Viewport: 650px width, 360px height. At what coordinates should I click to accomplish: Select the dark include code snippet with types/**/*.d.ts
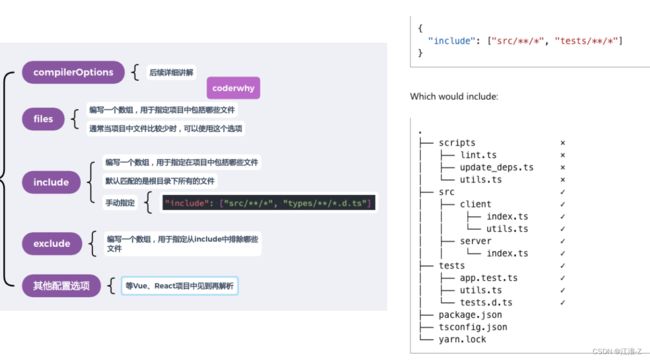point(269,203)
